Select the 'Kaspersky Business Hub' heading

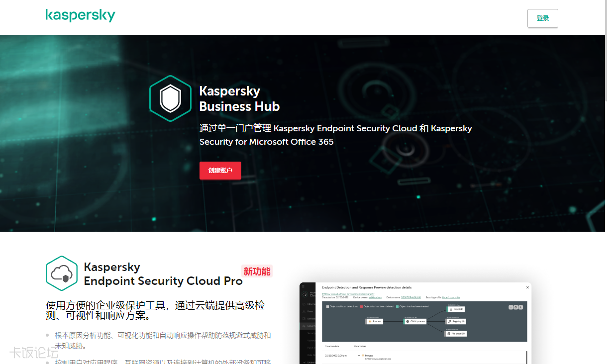coord(239,98)
